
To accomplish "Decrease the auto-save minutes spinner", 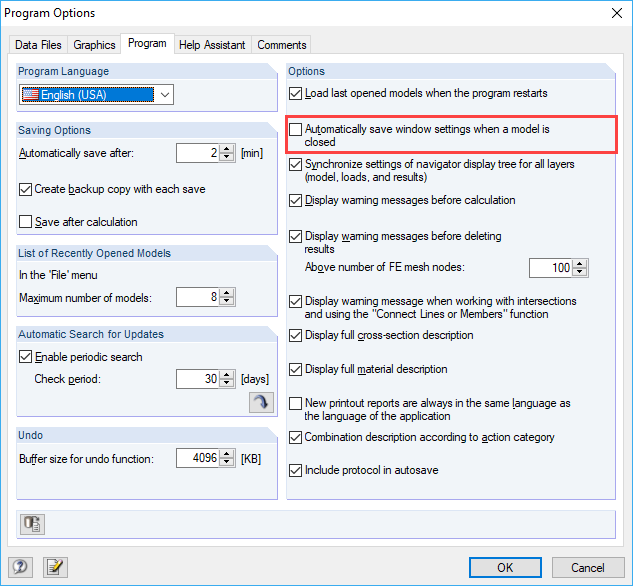I will (x=227, y=157).
